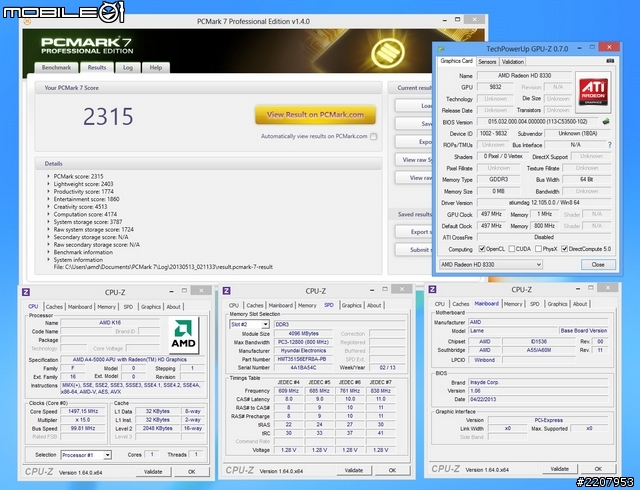Click OK in middle CPU-Z window
Viewport: 640px width, 490px height.
tap(392, 470)
